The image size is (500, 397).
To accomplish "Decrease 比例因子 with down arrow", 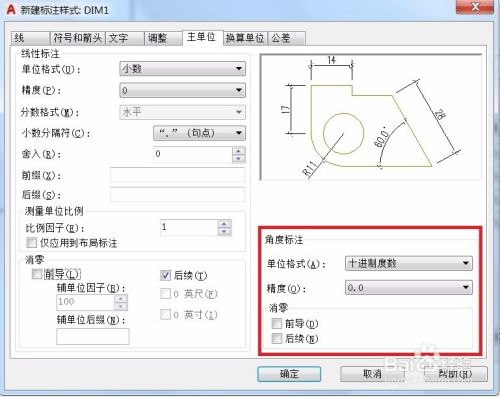I will pyautogui.click(x=224, y=232).
